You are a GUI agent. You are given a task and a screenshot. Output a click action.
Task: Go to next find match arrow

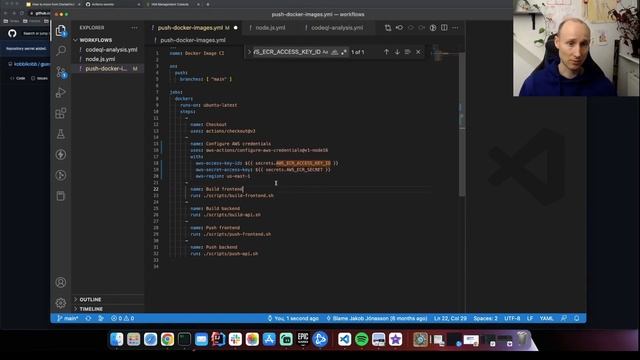[397, 52]
